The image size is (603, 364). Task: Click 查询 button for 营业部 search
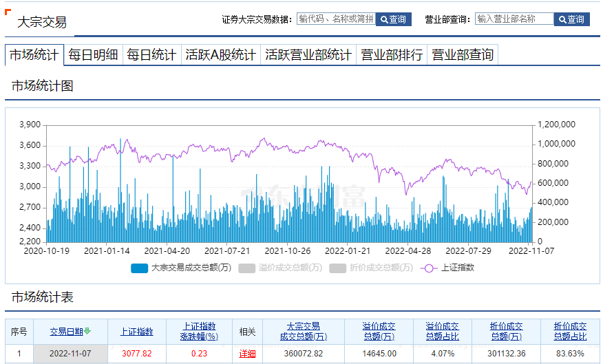571,19
